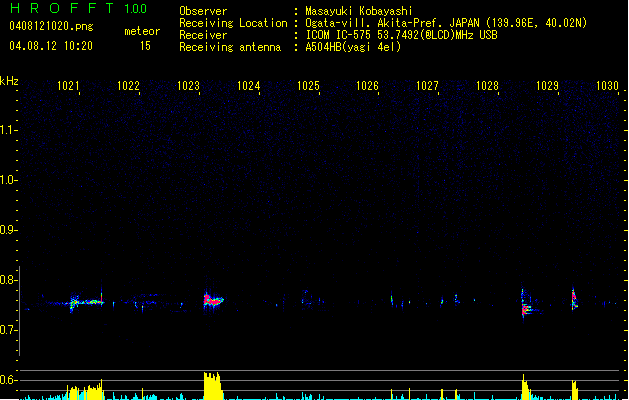Screen dimensions: 629x400
Task: Click the Receiving Location label
Action: 233,23
